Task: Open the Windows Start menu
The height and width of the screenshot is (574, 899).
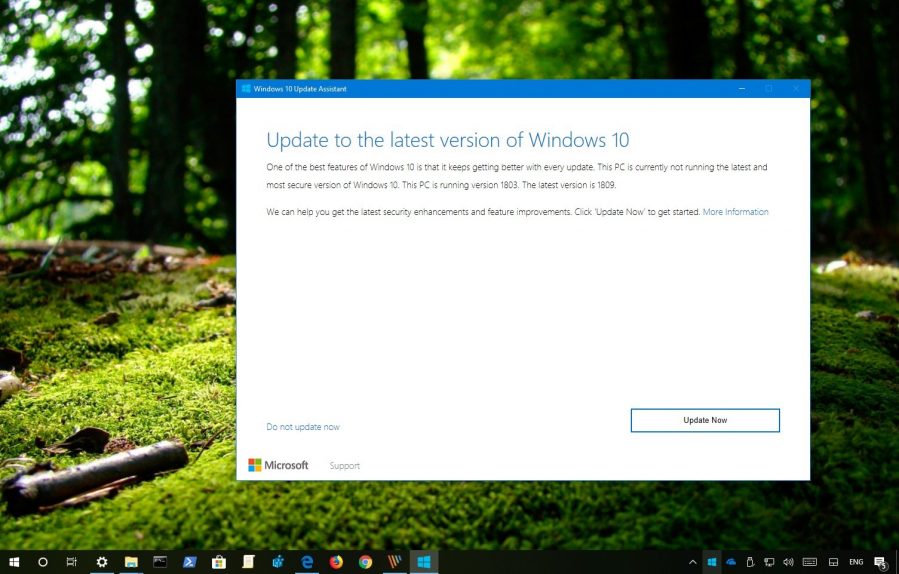Action: point(14,562)
